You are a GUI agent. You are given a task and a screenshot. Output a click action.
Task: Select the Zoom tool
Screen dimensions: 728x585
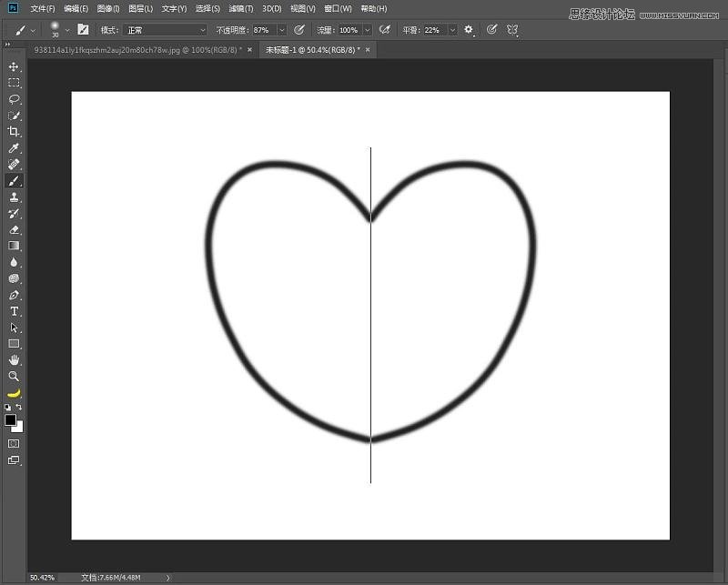pyautogui.click(x=14, y=377)
